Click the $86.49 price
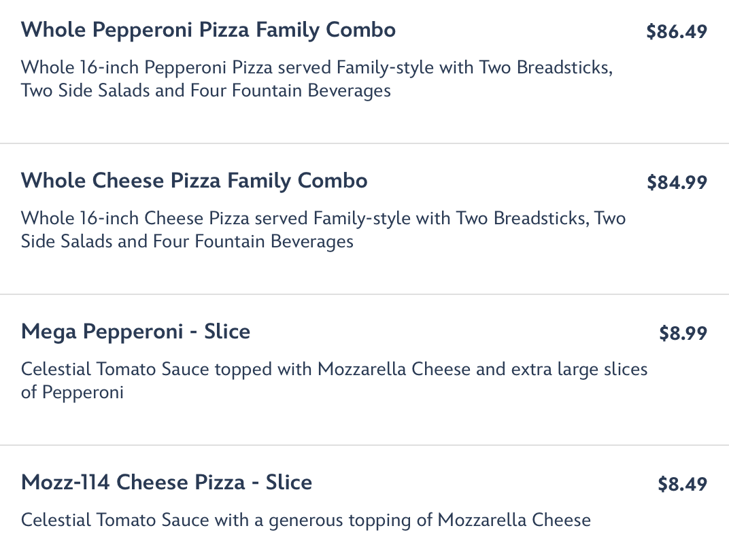The height and width of the screenshot is (560, 729). click(x=677, y=32)
